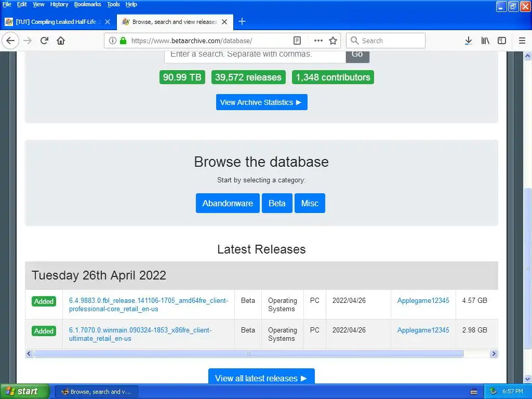The width and height of the screenshot is (532, 399).
Task: Select the Abandonware category
Action: point(228,203)
